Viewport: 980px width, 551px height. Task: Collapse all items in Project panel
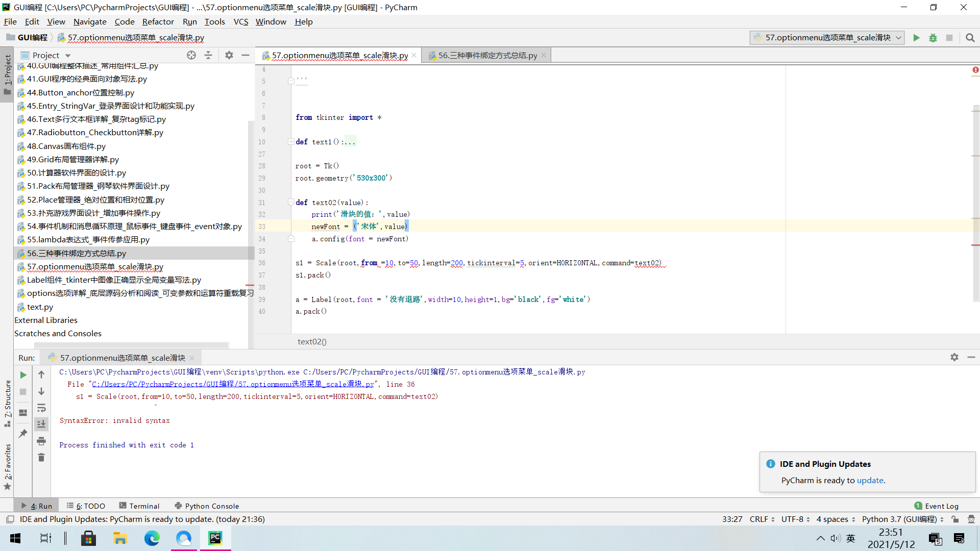tap(208, 55)
